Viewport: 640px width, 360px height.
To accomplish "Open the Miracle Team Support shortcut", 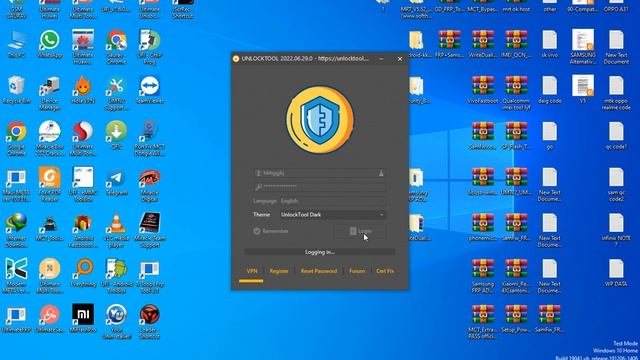I will (x=149, y=230).
